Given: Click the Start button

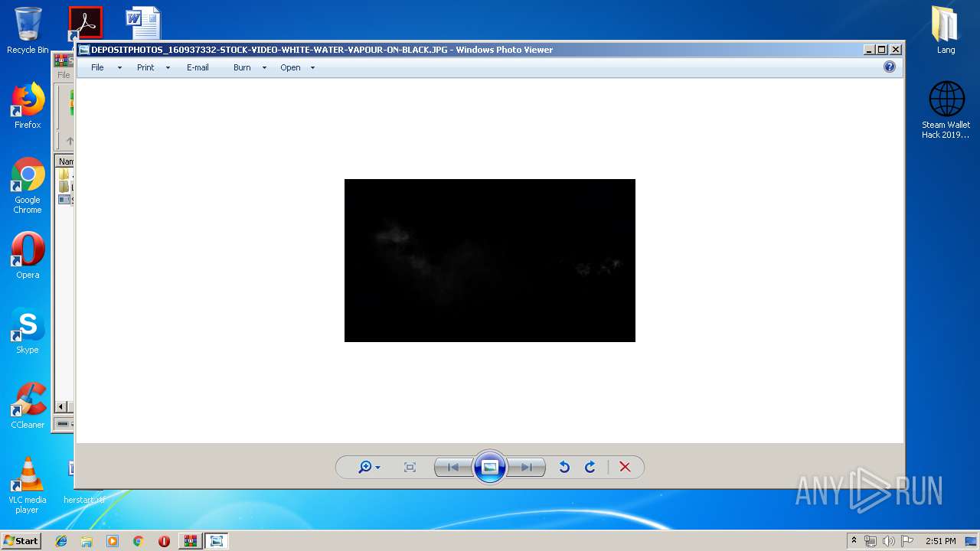Looking at the screenshot, I should tap(21, 541).
